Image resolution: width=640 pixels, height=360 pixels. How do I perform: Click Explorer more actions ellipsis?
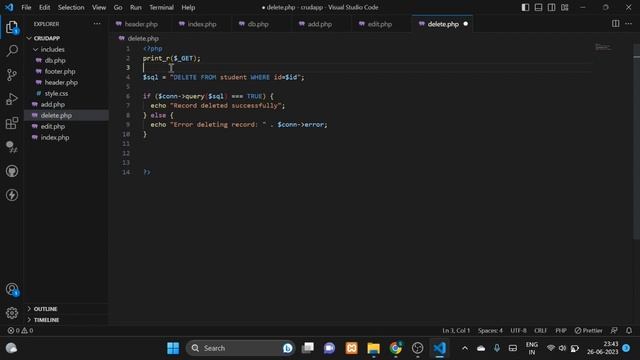[97, 24]
